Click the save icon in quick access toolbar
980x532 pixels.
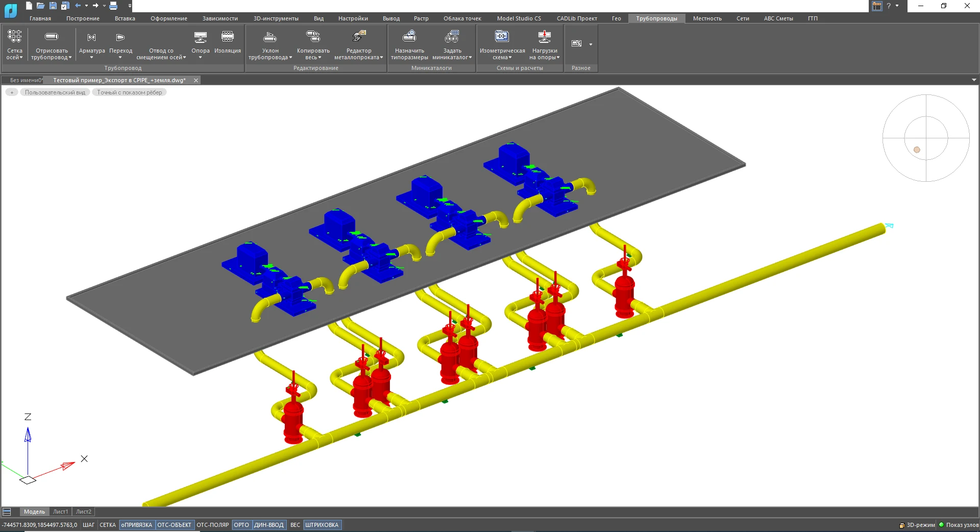53,6
